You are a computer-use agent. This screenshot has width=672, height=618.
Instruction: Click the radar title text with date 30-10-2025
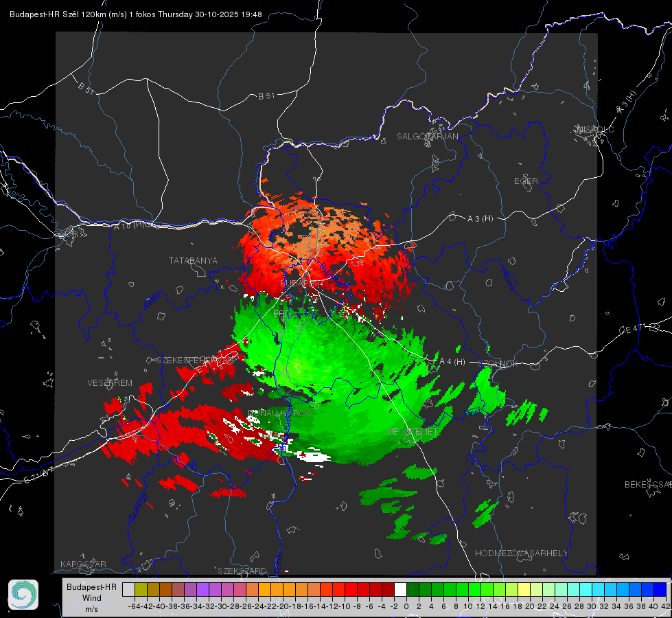point(136,14)
